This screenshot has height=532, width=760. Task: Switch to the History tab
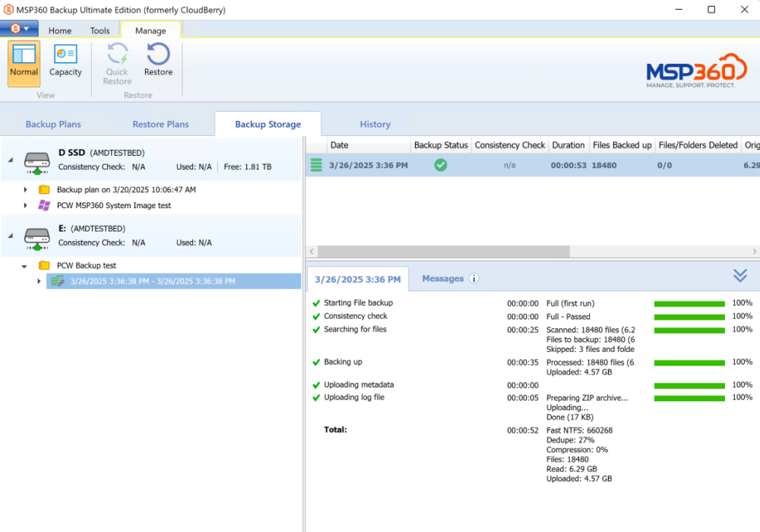click(375, 124)
